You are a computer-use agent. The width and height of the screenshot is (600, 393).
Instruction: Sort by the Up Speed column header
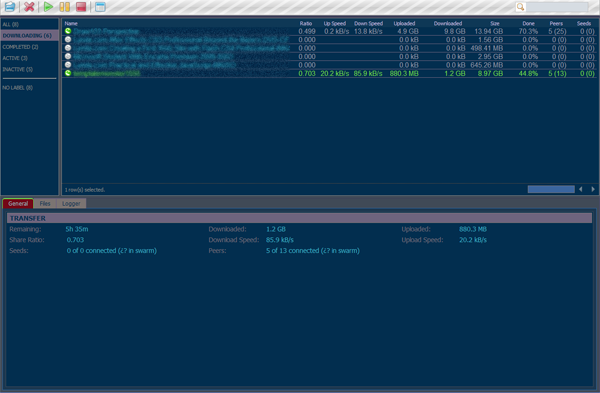point(334,23)
